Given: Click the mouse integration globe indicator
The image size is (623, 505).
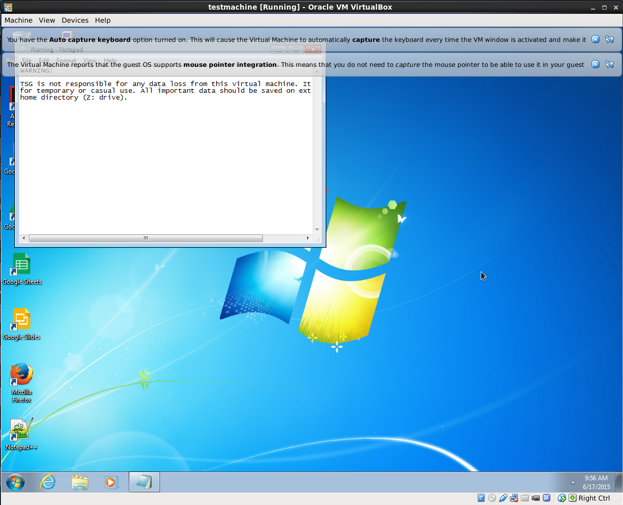Looking at the screenshot, I should [x=561, y=498].
